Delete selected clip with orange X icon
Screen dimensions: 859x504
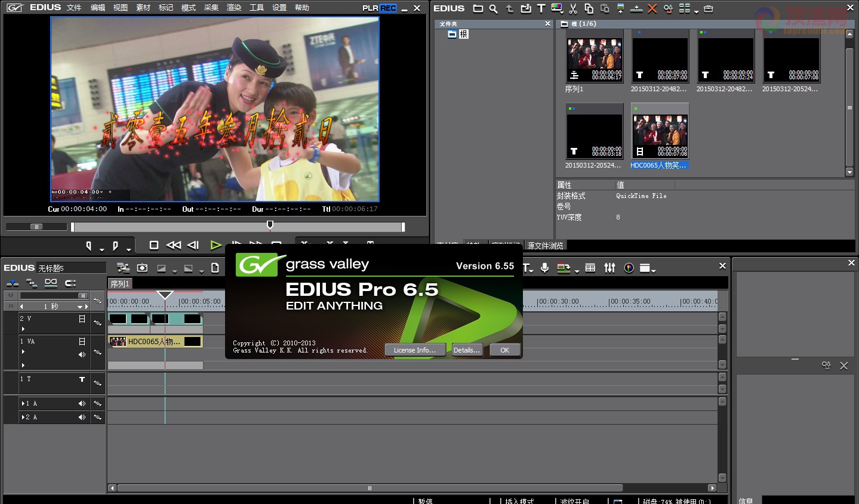pyautogui.click(x=652, y=8)
